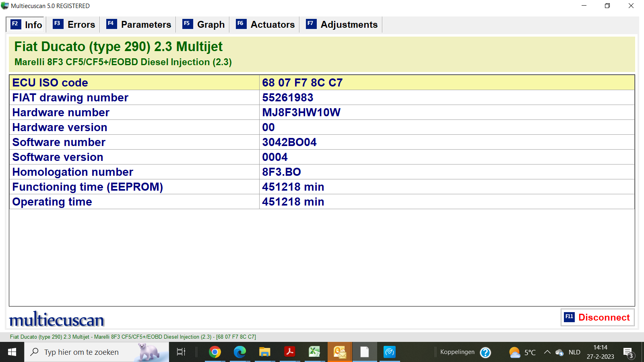Open File Explorer from the taskbar

[x=264, y=352]
